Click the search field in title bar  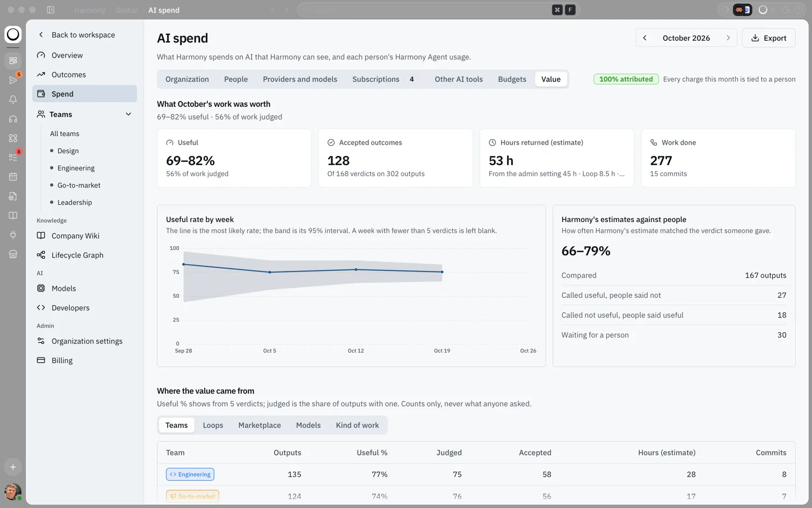(438, 10)
